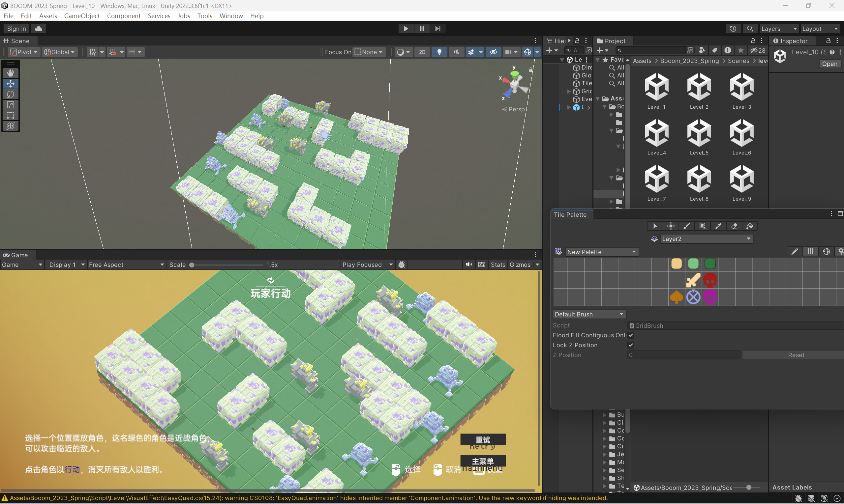
Task: Expand the Default Brush dropdown
Action: coord(589,314)
